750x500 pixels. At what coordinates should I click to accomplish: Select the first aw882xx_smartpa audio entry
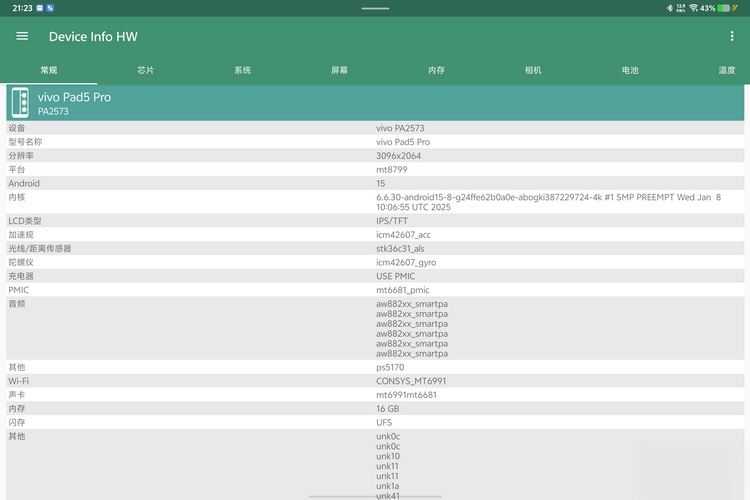click(412, 304)
